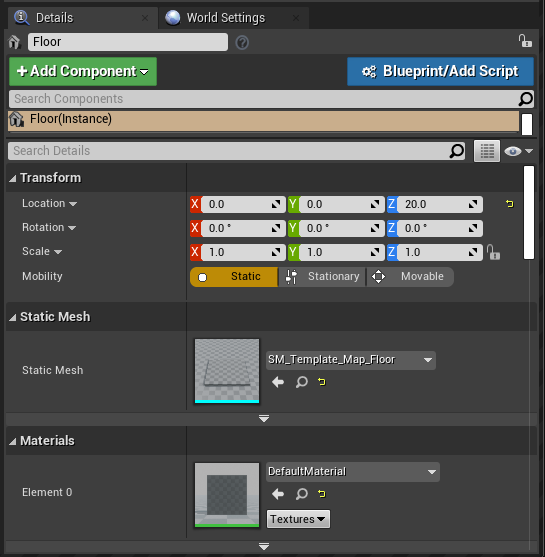The image size is (545, 557).
Task: Set Mobility to Static
Action: (x=234, y=277)
